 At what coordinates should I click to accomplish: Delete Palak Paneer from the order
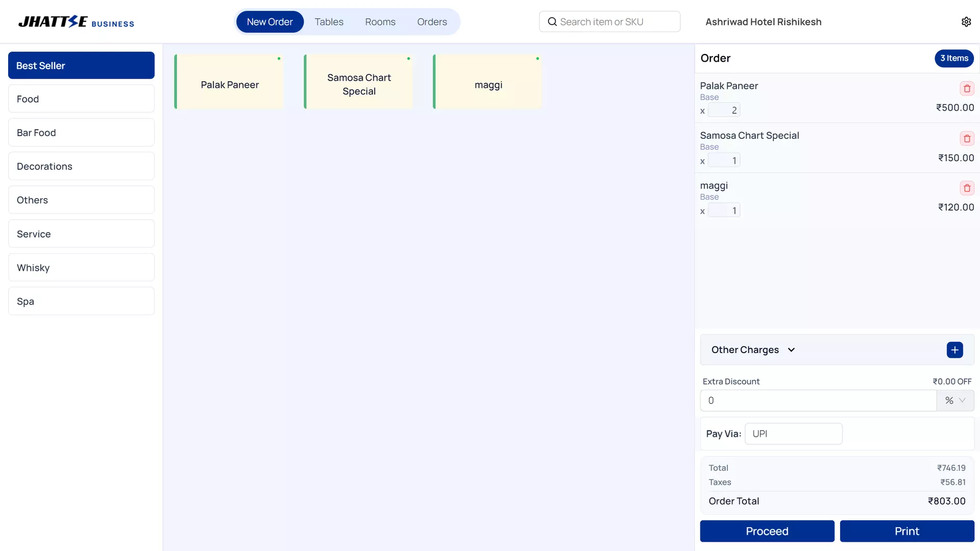(x=967, y=89)
